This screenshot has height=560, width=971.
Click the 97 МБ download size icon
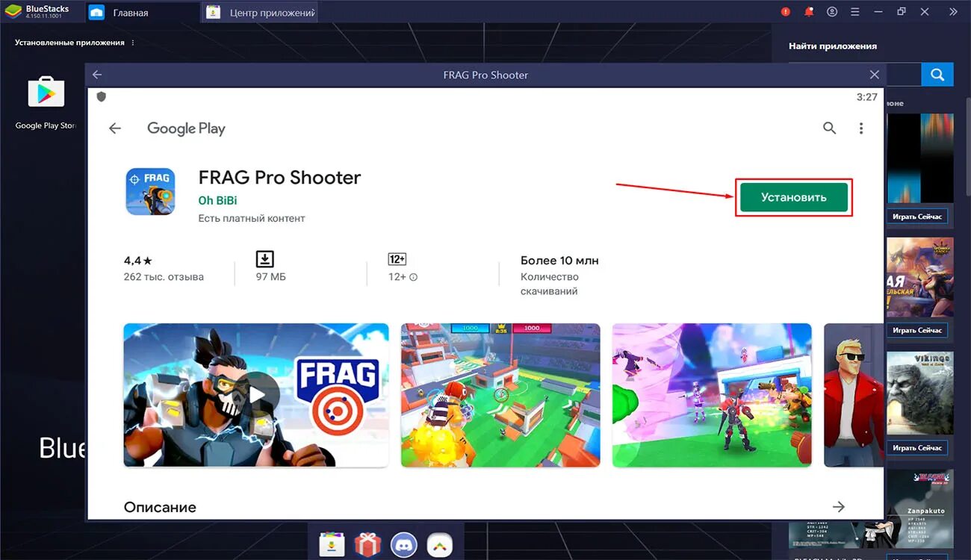[265, 259]
